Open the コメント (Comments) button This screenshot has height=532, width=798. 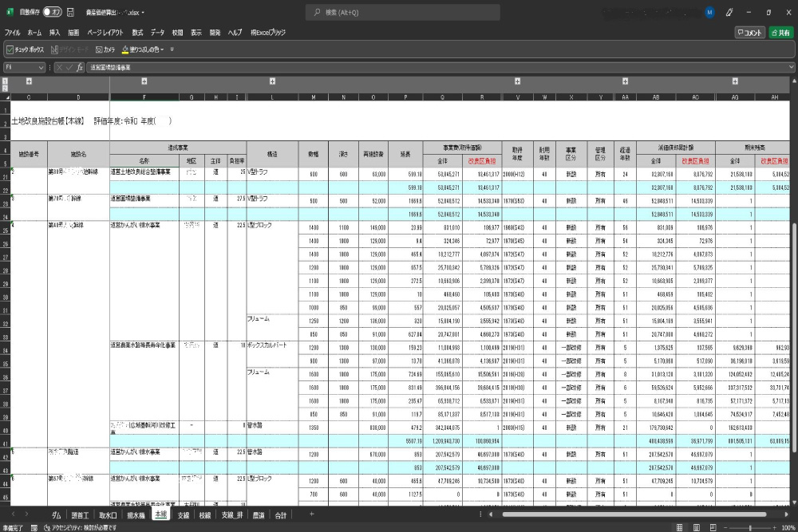click(749, 33)
